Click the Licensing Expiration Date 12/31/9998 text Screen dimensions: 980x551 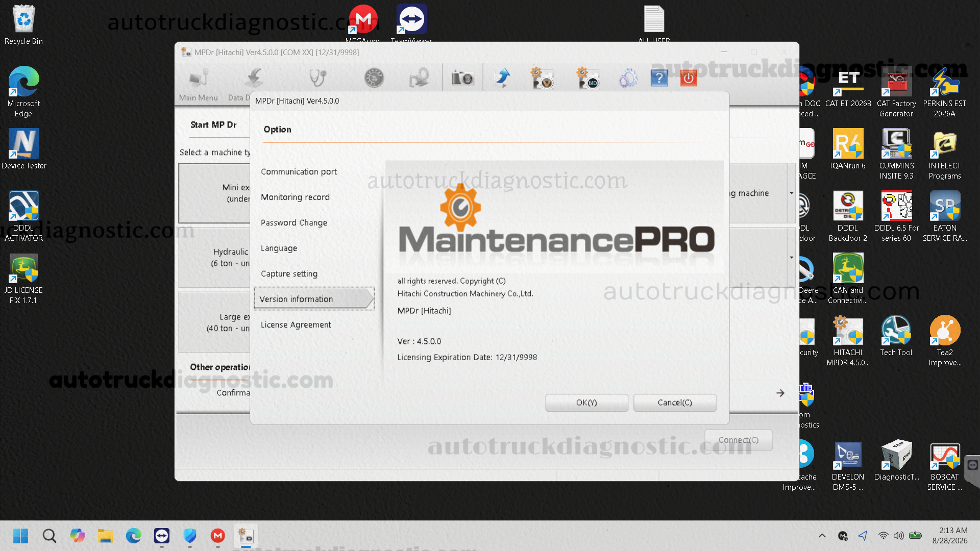(x=467, y=357)
